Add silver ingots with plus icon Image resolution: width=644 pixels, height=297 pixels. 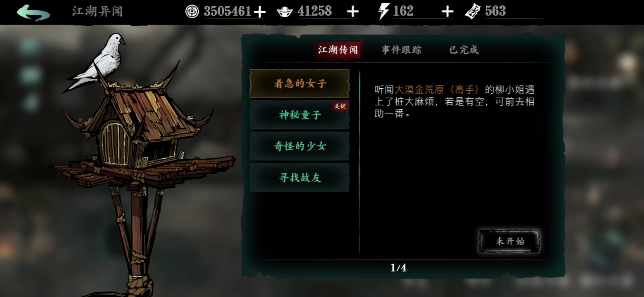[353, 12]
